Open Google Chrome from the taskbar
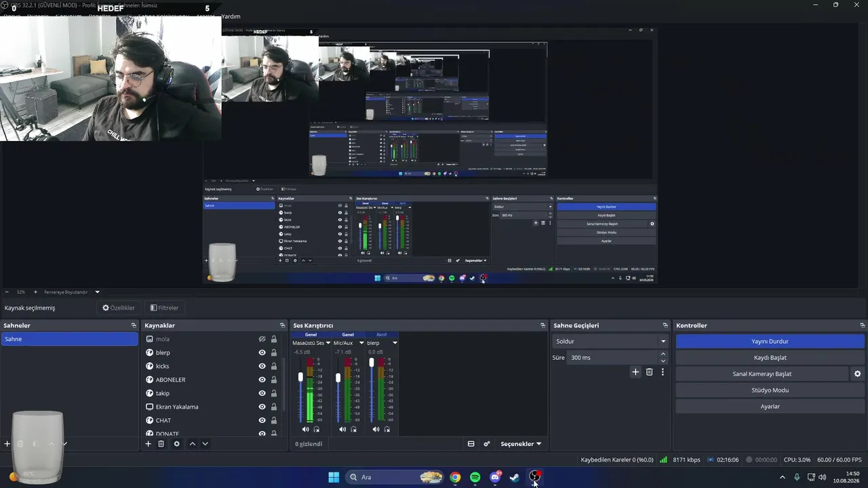Image resolution: width=868 pixels, height=488 pixels. (455, 477)
